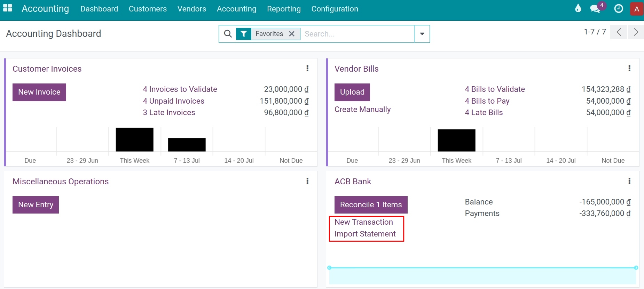Viewport: 644px width, 289px height.
Task: Click the -165,000,000 ₫ balance value
Action: click(x=605, y=202)
